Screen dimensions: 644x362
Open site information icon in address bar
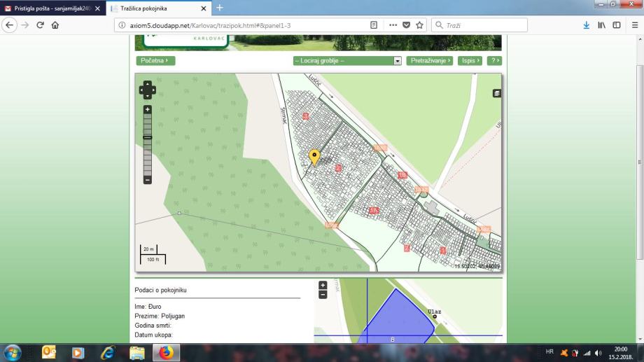point(122,25)
